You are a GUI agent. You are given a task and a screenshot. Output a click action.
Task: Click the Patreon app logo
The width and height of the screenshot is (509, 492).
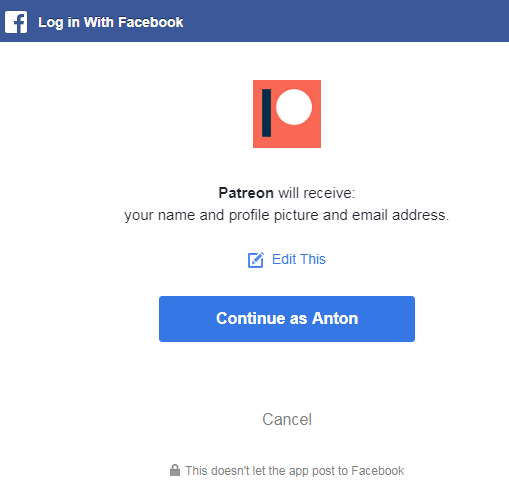click(287, 114)
